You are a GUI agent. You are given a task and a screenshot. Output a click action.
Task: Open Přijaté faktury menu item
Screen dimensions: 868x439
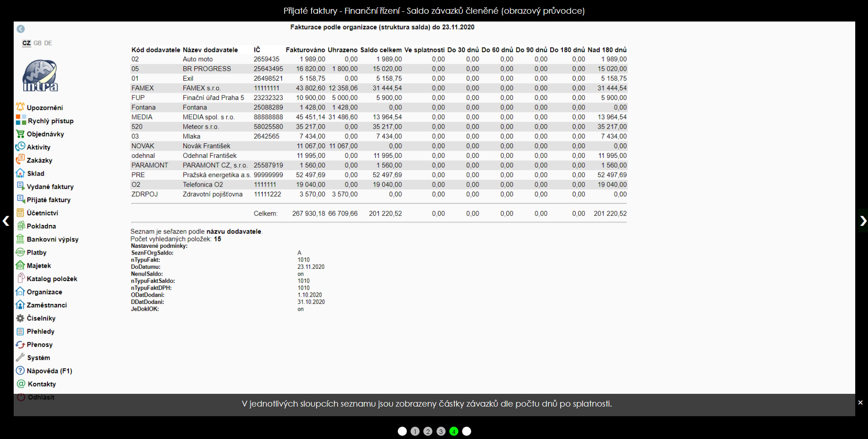click(48, 200)
